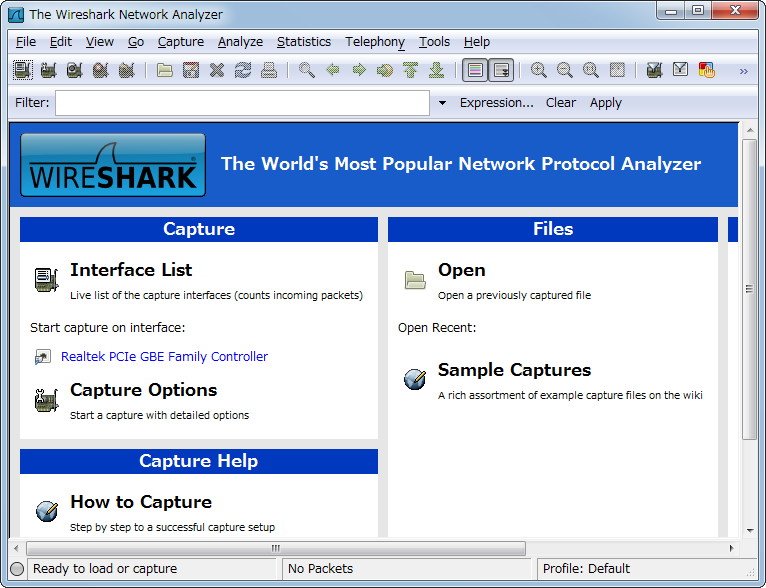This screenshot has width=766, height=588.
Task: Toggle the colorize packet list button
Action: 475,70
